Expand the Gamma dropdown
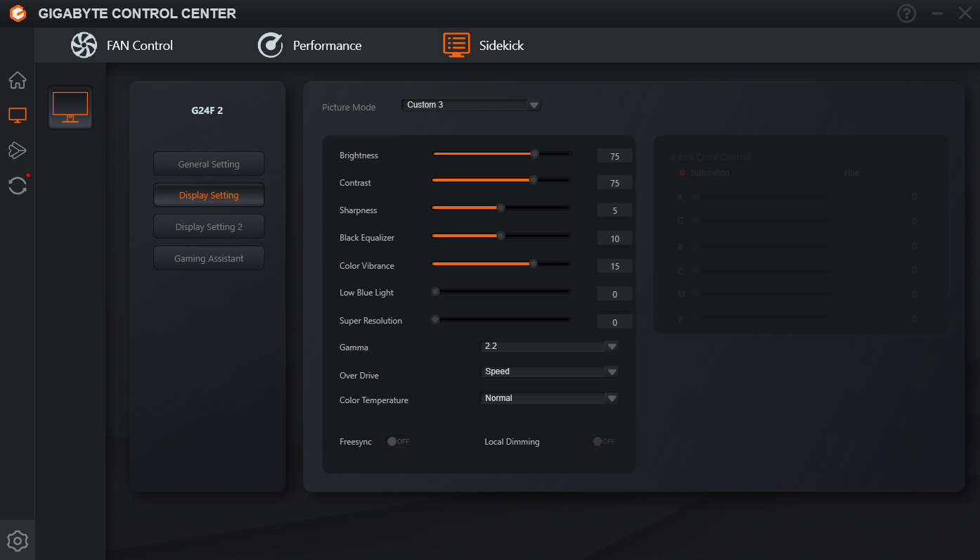 point(549,346)
